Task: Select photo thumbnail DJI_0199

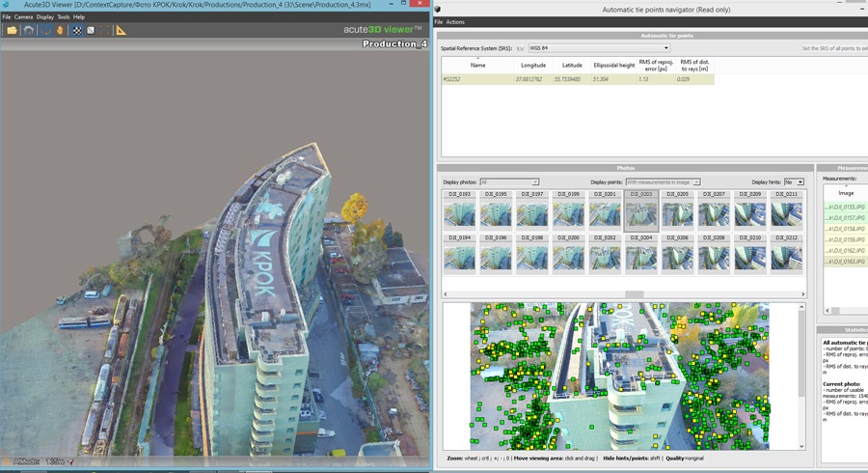Action: pyautogui.click(x=568, y=209)
